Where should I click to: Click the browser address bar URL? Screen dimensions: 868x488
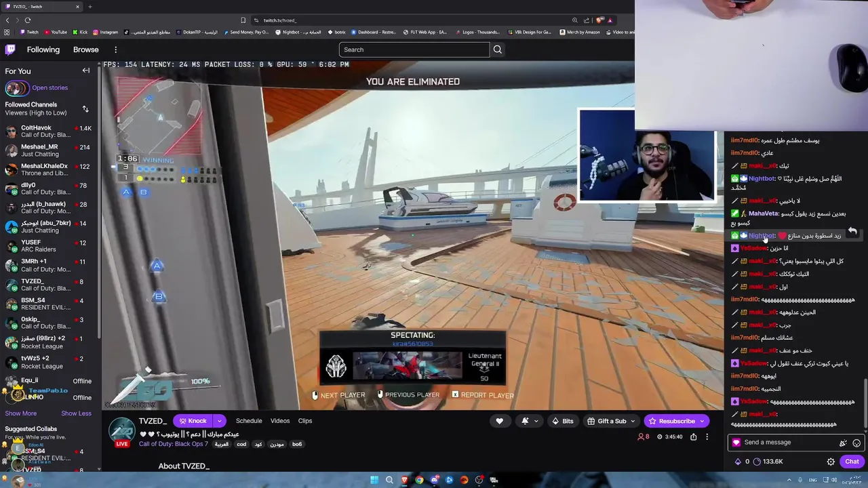point(280,20)
